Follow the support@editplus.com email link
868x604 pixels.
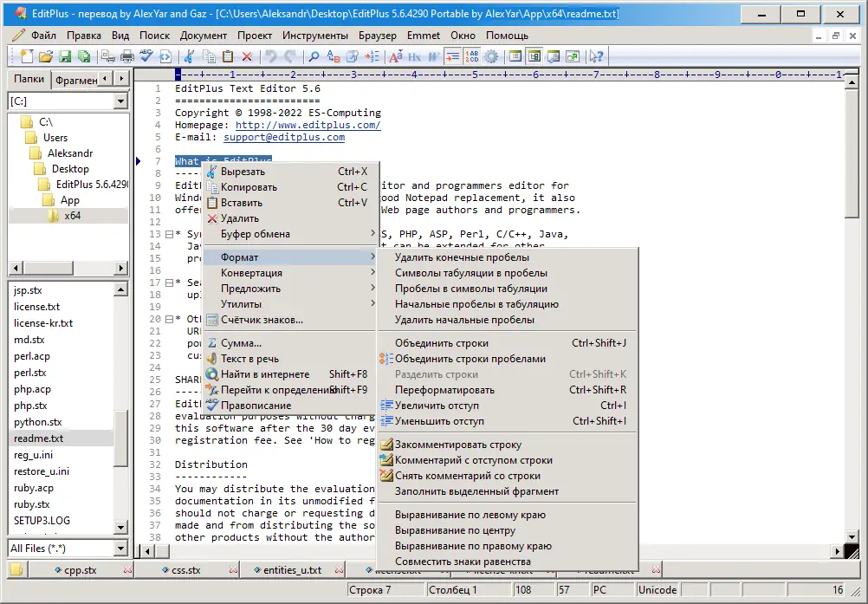[x=283, y=137]
